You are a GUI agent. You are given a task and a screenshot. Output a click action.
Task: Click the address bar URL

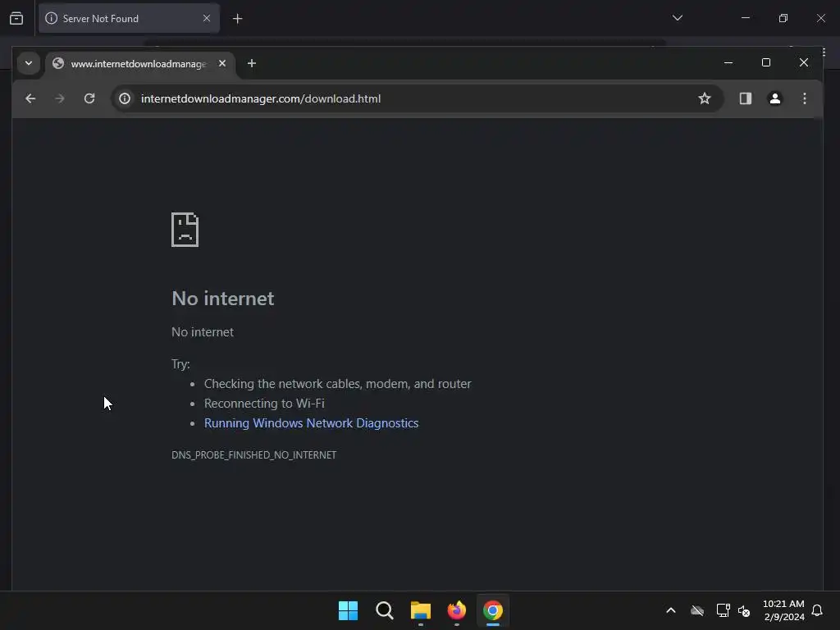tap(260, 98)
